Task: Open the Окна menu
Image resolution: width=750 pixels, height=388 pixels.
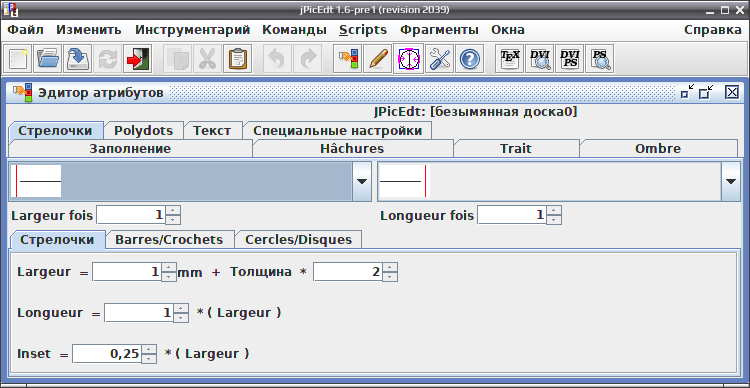Action: click(x=508, y=30)
